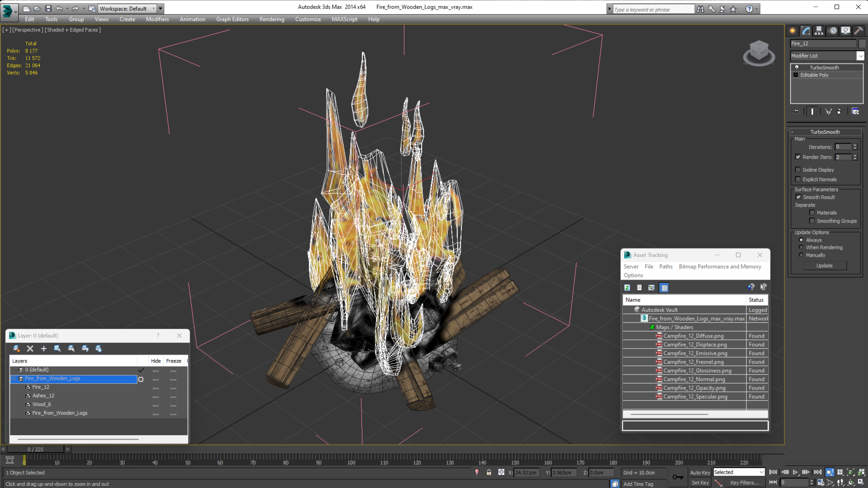868x488 pixels.
Task: Switch Asset Tracking to table view
Action: (664, 288)
